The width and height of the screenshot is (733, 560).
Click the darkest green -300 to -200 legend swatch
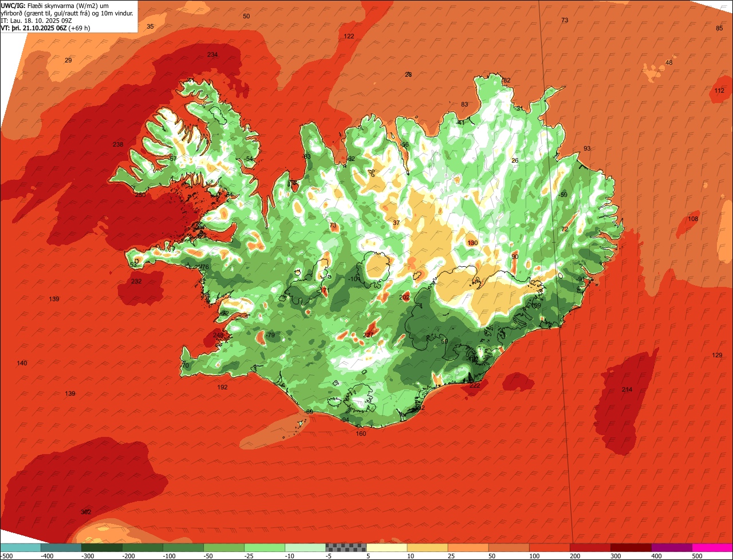coord(102,547)
